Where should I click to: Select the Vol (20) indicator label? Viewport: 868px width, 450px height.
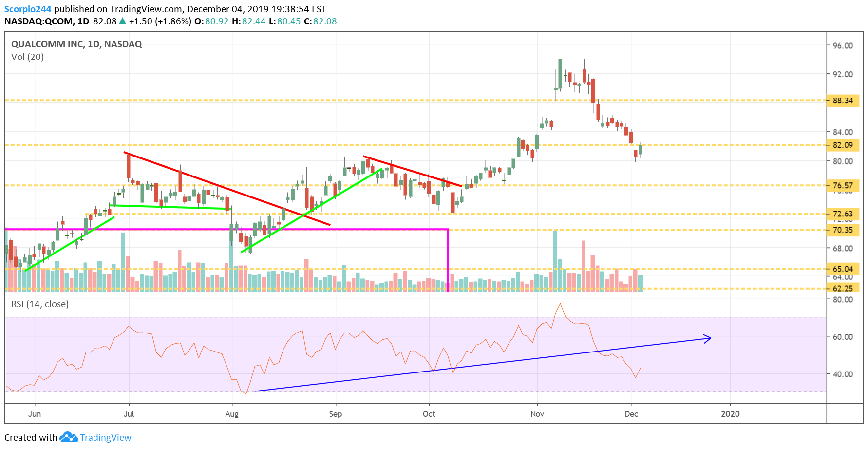pos(27,57)
